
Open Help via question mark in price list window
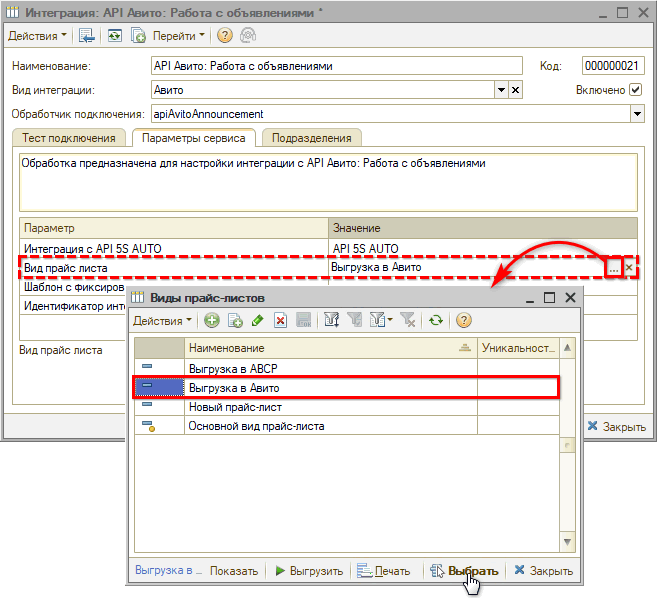(x=464, y=321)
